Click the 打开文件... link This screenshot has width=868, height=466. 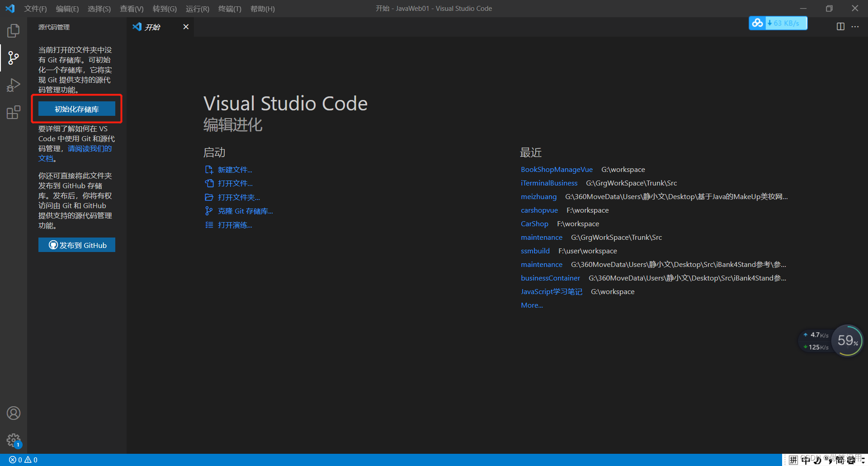(x=235, y=183)
